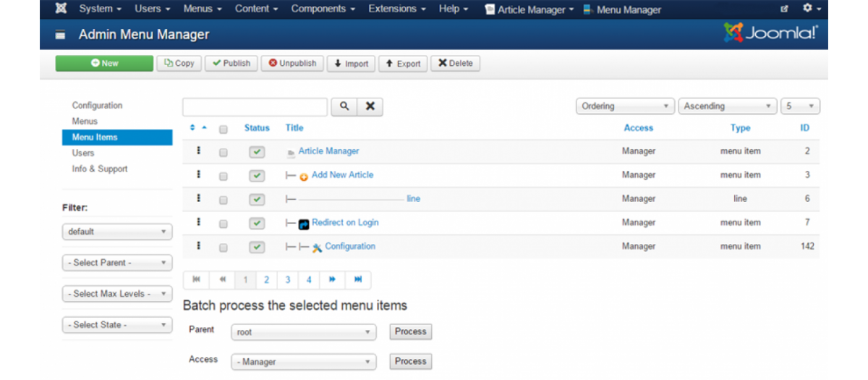Viewport: 868px width, 380px height.
Task: Go to page 3 in pagination
Action: (x=288, y=279)
